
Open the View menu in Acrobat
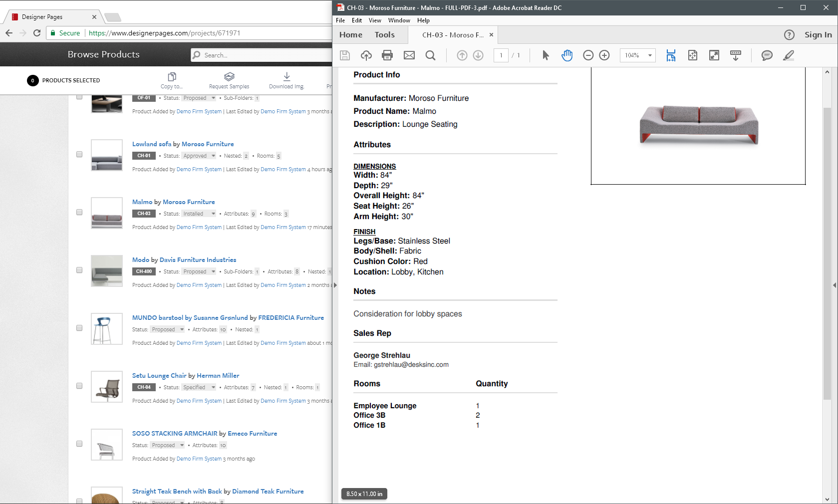tap(375, 20)
